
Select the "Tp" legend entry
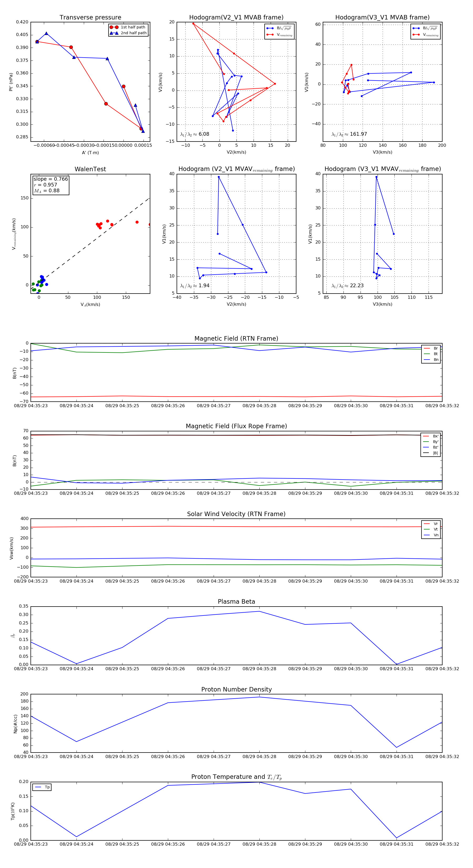pos(42,788)
